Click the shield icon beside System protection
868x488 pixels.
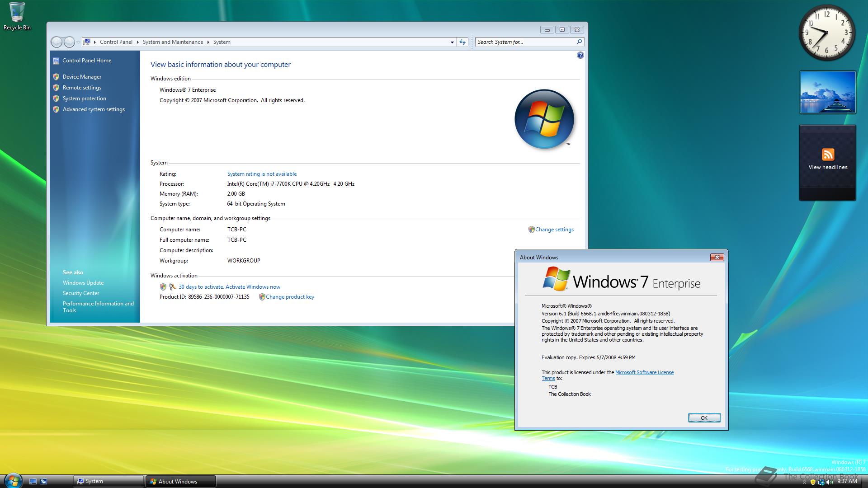pos(56,99)
